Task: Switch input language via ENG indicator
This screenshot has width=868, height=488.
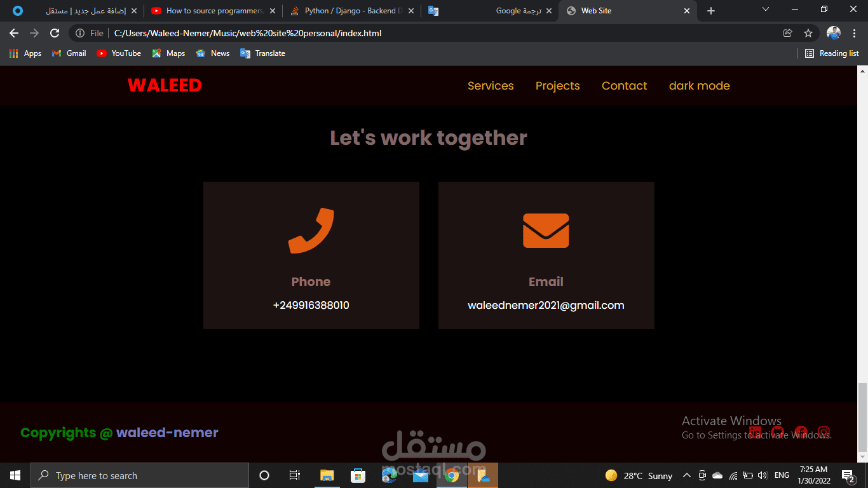Action: 782,475
